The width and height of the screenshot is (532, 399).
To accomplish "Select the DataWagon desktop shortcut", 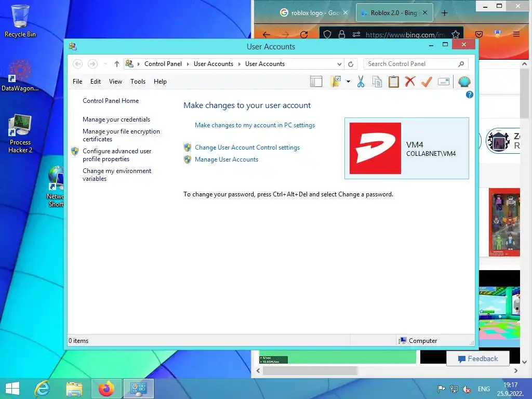I will coord(20,75).
